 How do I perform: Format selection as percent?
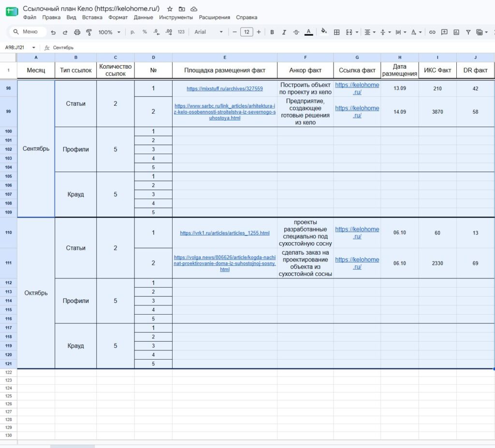pos(145,32)
